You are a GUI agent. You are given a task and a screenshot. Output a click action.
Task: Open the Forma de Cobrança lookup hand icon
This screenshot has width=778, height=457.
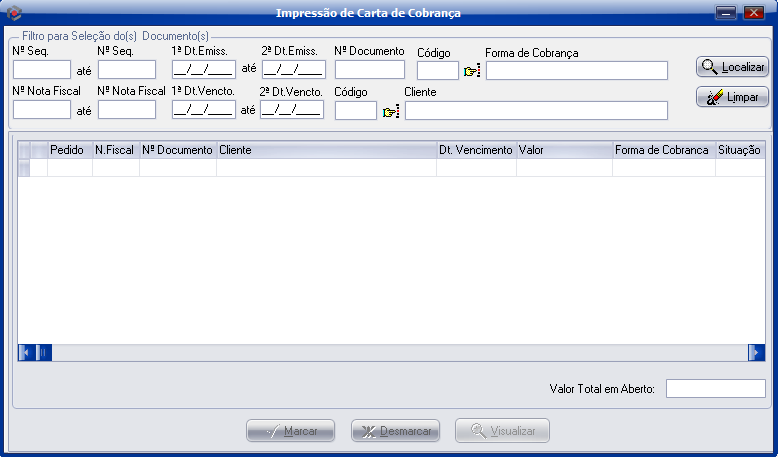click(472, 71)
